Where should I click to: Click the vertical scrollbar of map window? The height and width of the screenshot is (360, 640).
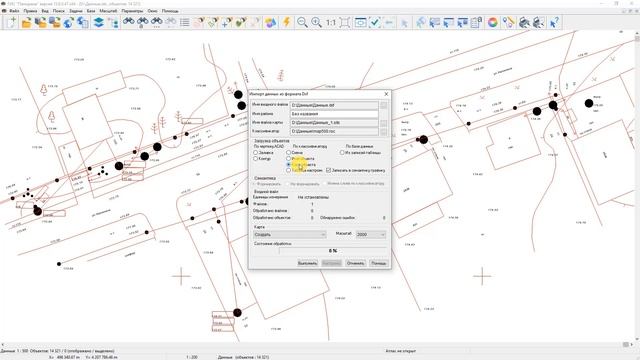point(637,186)
